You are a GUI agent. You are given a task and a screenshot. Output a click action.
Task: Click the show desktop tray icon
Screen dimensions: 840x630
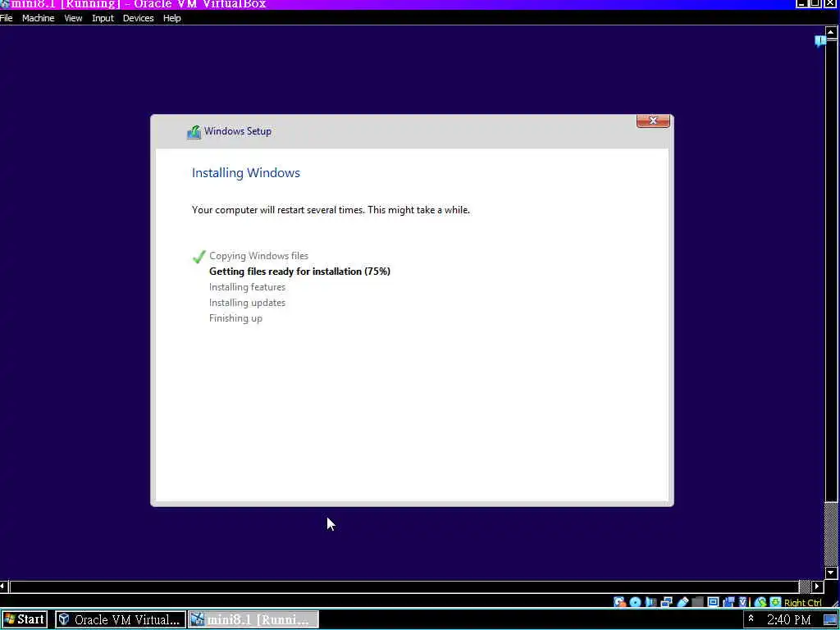coord(830,620)
